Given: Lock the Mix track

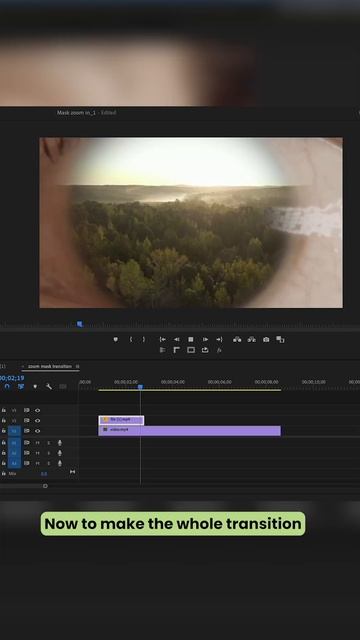Looking at the screenshot, I should pos(4,473).
